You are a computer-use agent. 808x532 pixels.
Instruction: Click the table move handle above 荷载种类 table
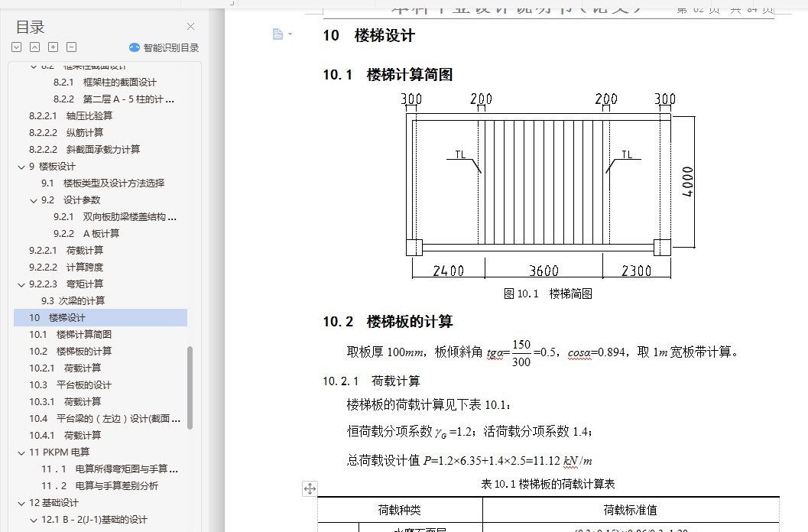pyautogui.click(x=310, y=488)
